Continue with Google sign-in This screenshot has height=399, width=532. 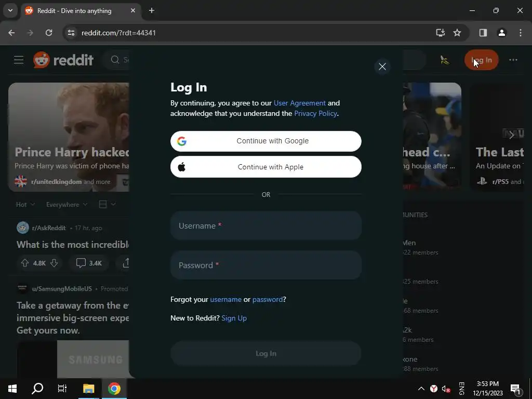coord(265,141)
